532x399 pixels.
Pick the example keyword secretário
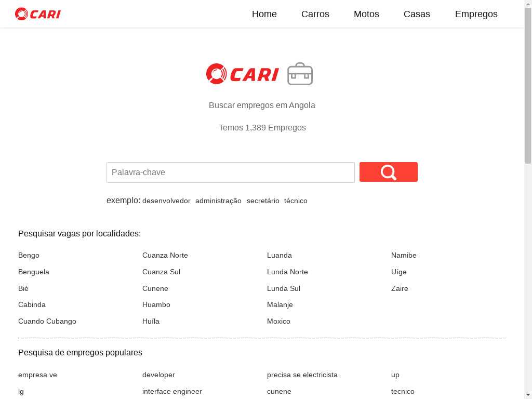coord(263,201)
